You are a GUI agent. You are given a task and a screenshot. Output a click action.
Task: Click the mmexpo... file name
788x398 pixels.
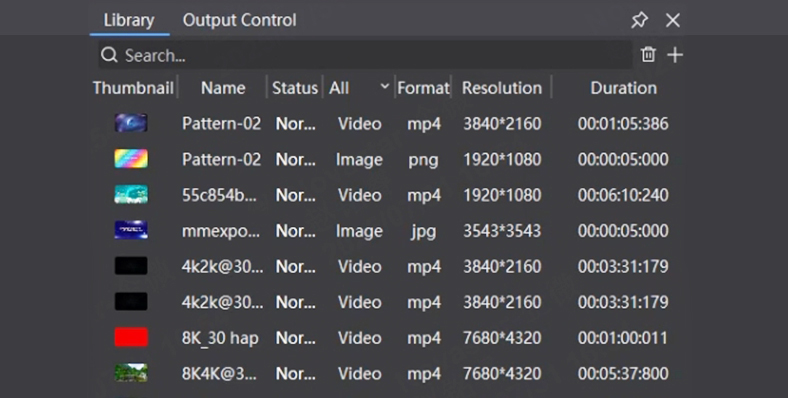[221, 231]
